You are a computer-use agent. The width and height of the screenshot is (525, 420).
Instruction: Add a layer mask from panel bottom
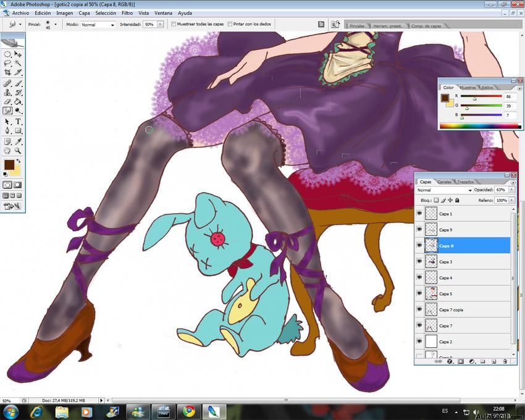(461, 361)
